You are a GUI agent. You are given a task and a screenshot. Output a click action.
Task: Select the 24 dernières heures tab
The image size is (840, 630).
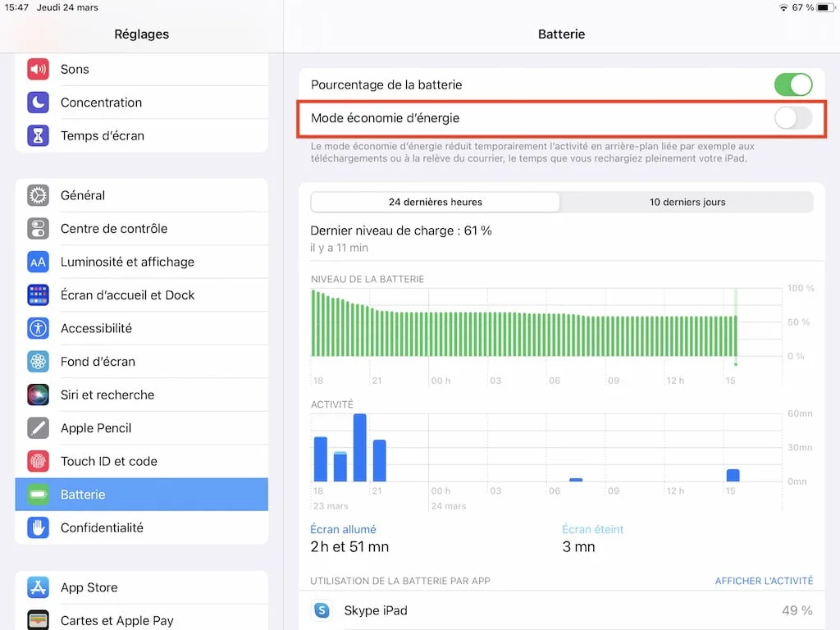coord(435,202)
